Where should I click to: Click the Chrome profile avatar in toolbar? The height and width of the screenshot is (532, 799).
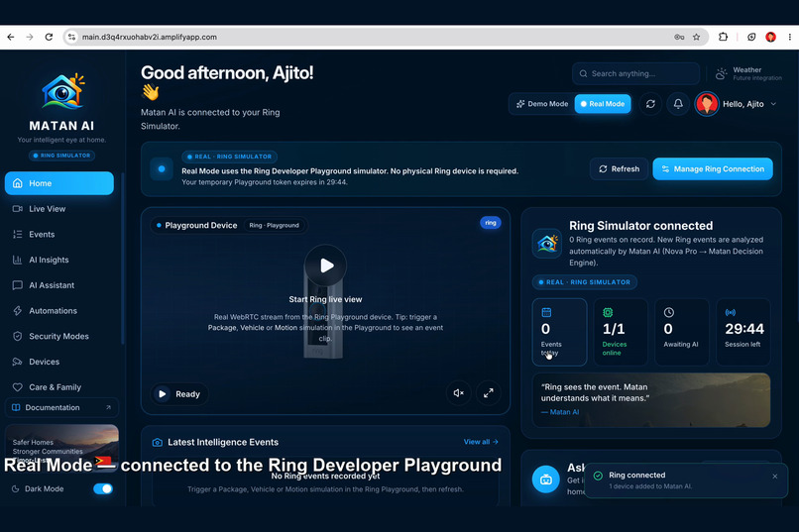click(770, 37)
